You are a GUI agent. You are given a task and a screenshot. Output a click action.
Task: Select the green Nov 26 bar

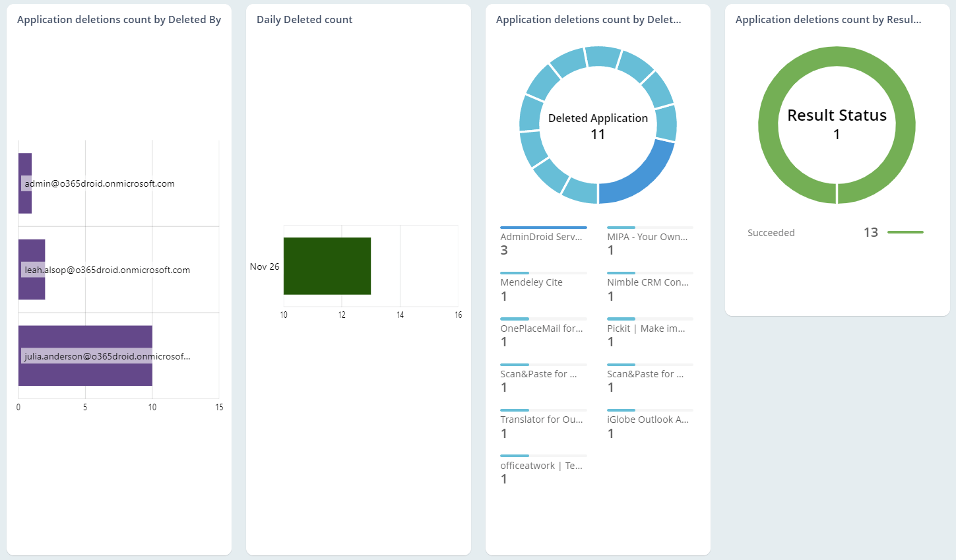[327, 266]
